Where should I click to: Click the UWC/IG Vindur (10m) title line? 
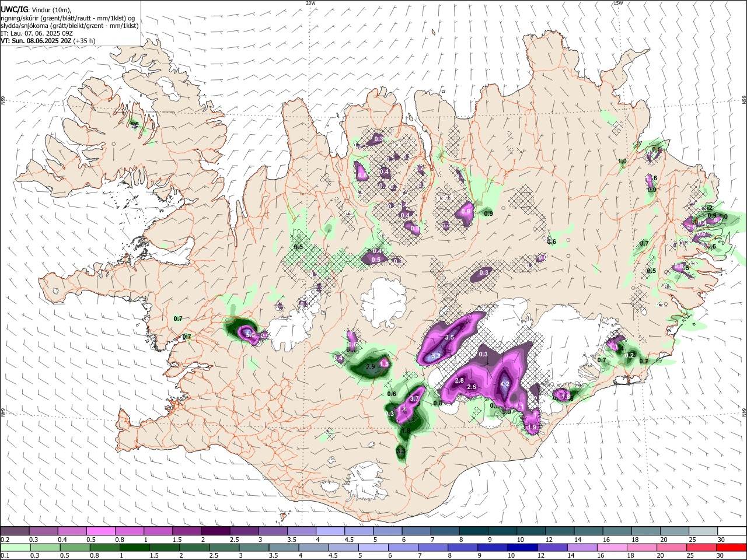(36, 10)
